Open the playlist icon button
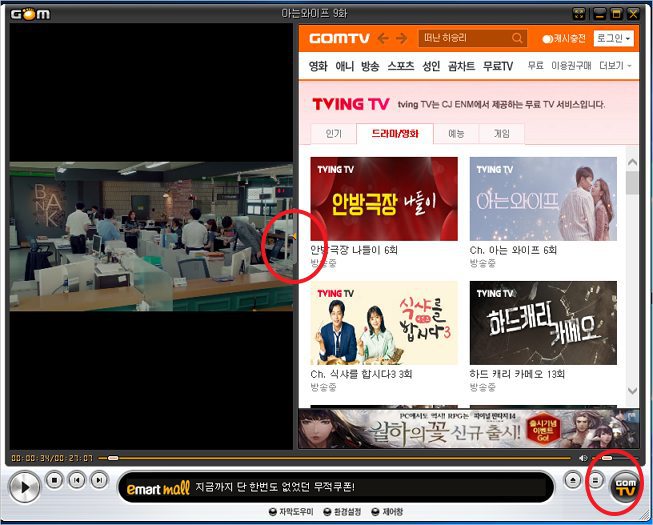Viewport: 653px width, 525px height. pos(593,481)
